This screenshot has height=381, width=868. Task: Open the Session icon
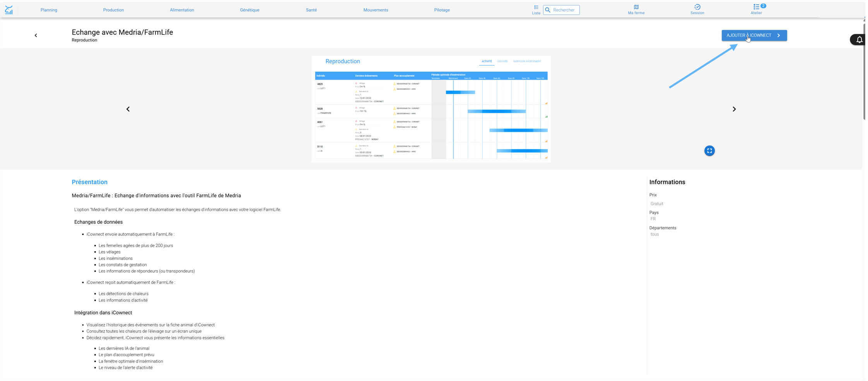point(697,10)
